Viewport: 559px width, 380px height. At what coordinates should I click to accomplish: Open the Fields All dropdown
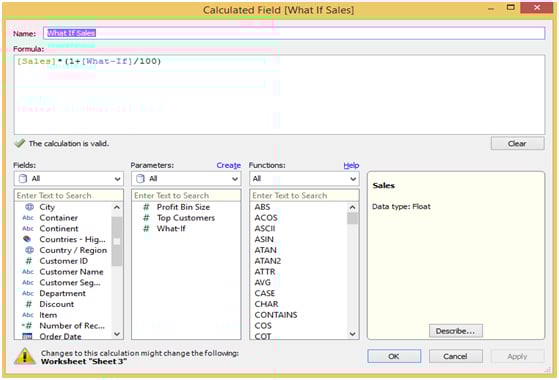[x=69, y=179]
